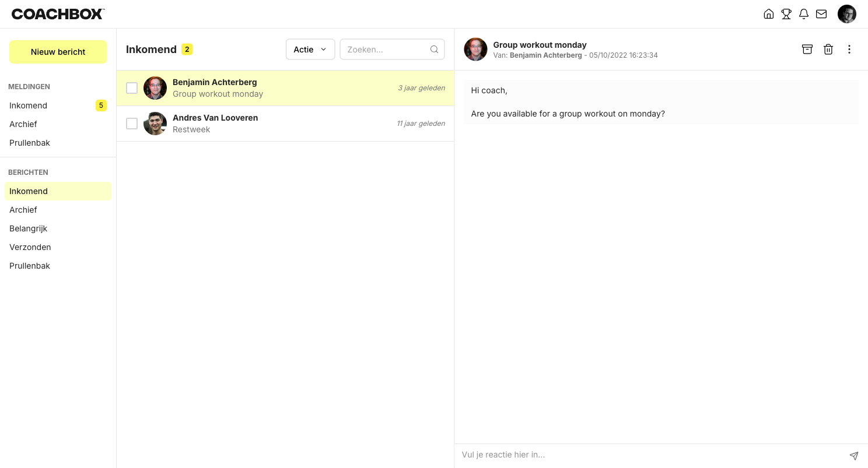
Task: Open the Restweek message from Andres
Action: click(x=285, y=124)
